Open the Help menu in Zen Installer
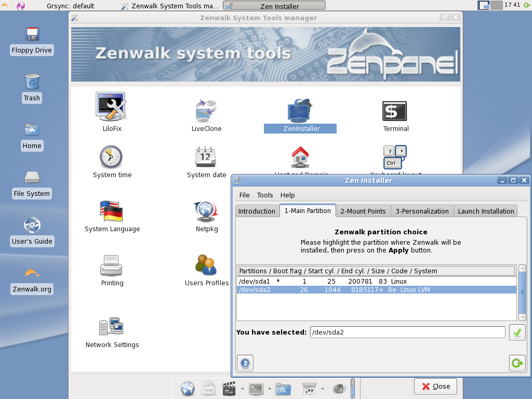The width and height of the screenshot is (532, 399). 287,195
